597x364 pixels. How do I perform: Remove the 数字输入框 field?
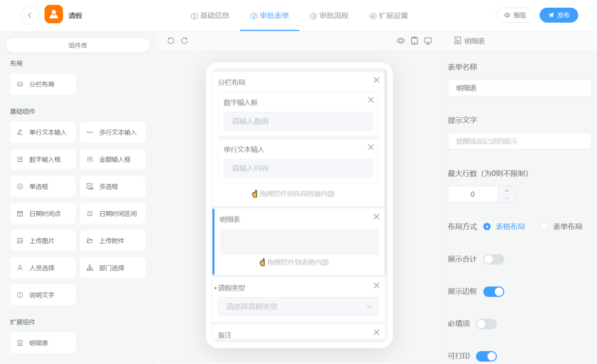point(370,99)
